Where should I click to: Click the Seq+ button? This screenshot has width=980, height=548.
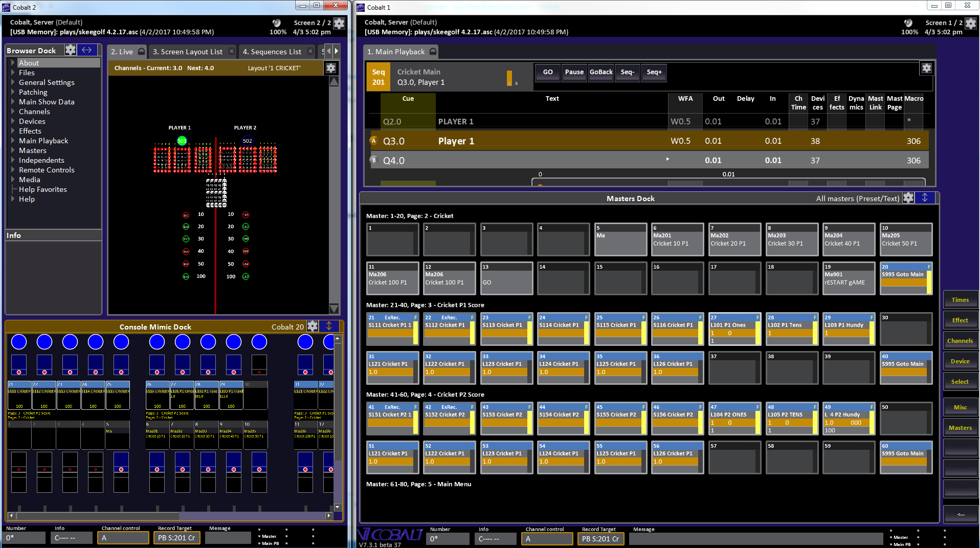point(654,72)
